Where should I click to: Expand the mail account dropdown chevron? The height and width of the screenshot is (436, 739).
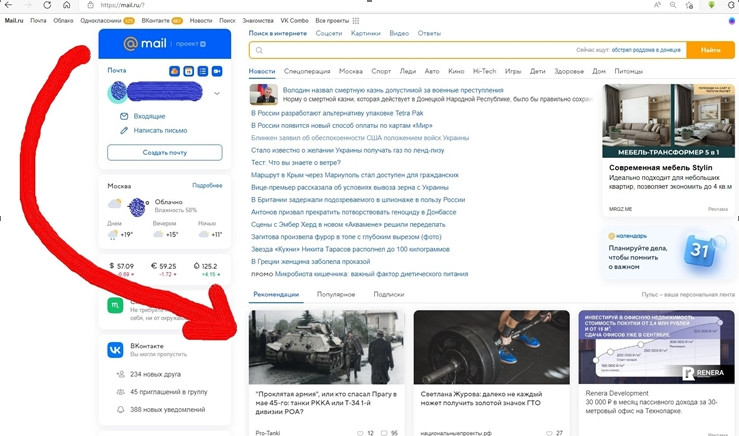coord(217,94)
